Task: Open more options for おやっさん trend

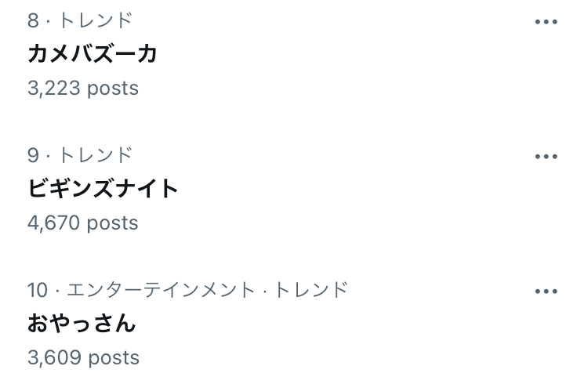Action: pyautogui.click(x=546, y=291)
